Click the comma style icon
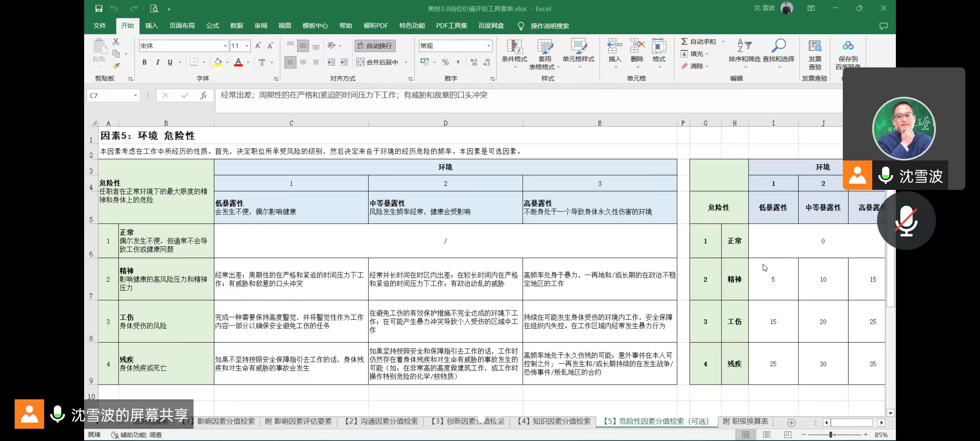Screen dimensions: 980x441 pyautogui.click(x=458, y=62)
